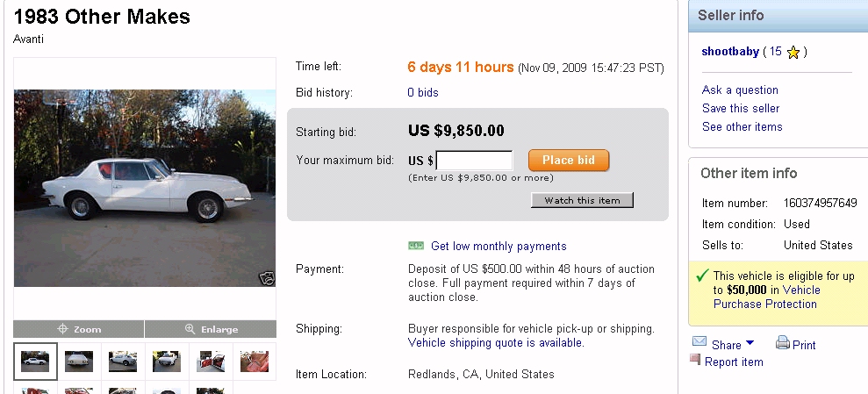
Task: Open Vehicle shipping quote link
Action: [494, 343]
